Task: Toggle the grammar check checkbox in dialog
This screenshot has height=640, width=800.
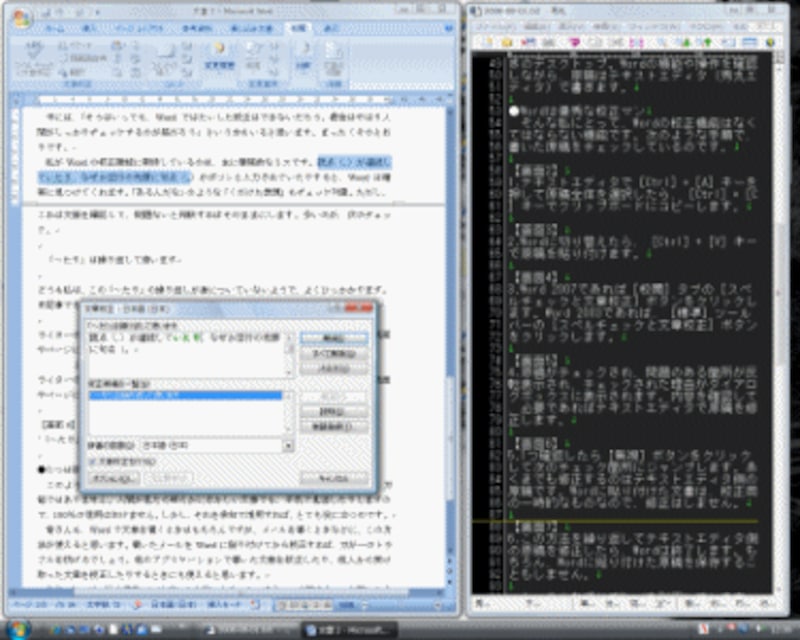Action: [94, 463]
